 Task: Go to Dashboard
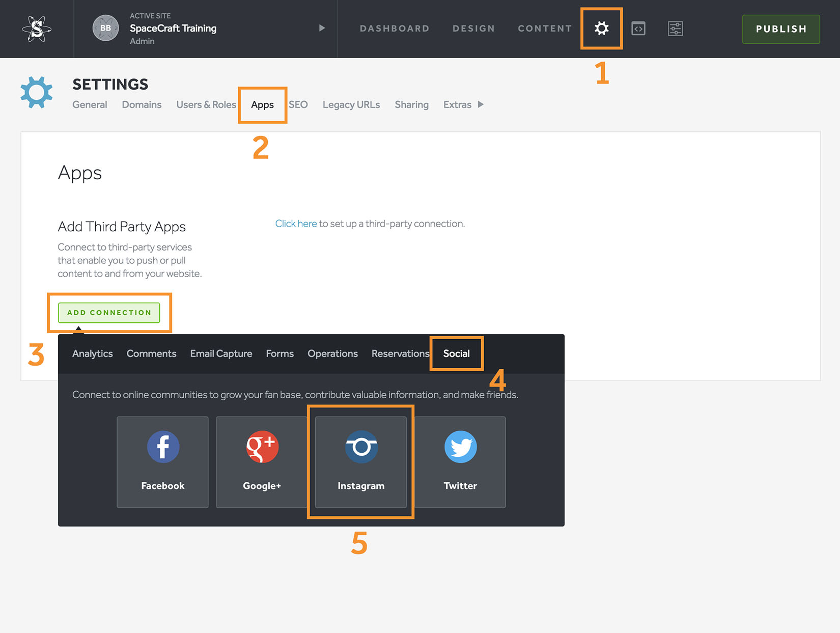coord(395,29)
